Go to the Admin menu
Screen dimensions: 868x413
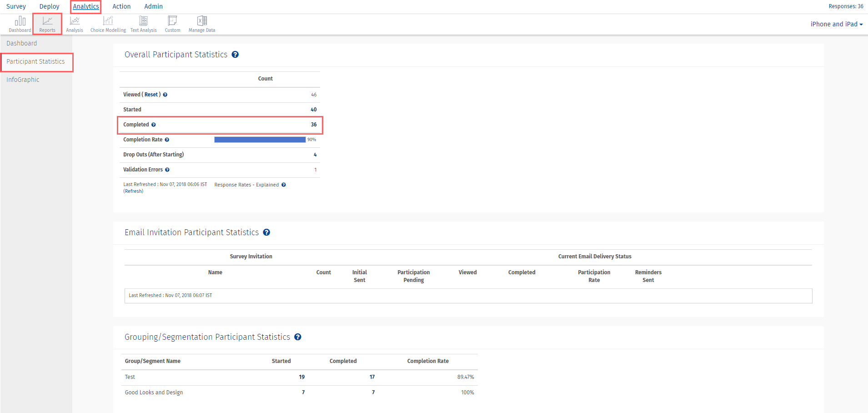pyautogui.click(x=153, y=6)
